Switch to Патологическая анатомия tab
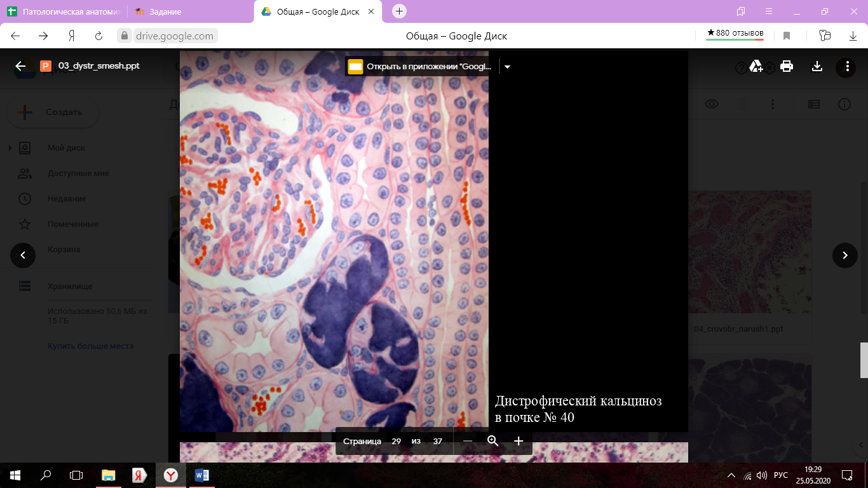 coord(62,11)
